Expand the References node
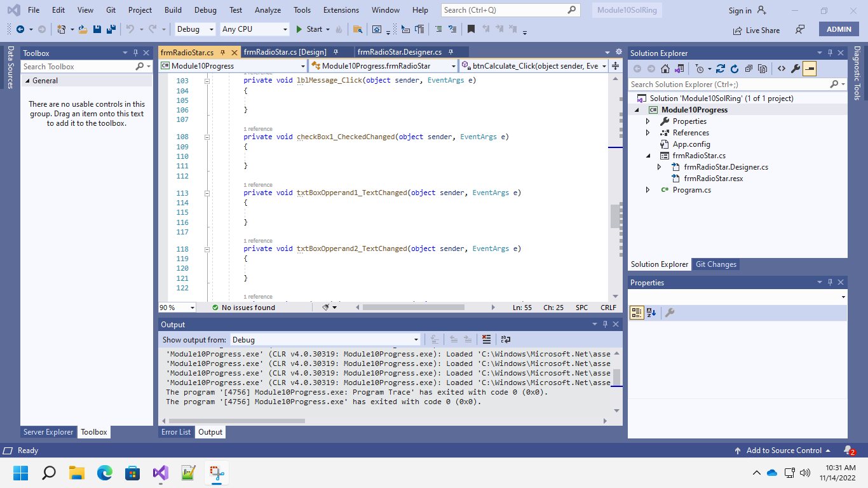Viewport: 868px width, 488px height. coord(648,133)
